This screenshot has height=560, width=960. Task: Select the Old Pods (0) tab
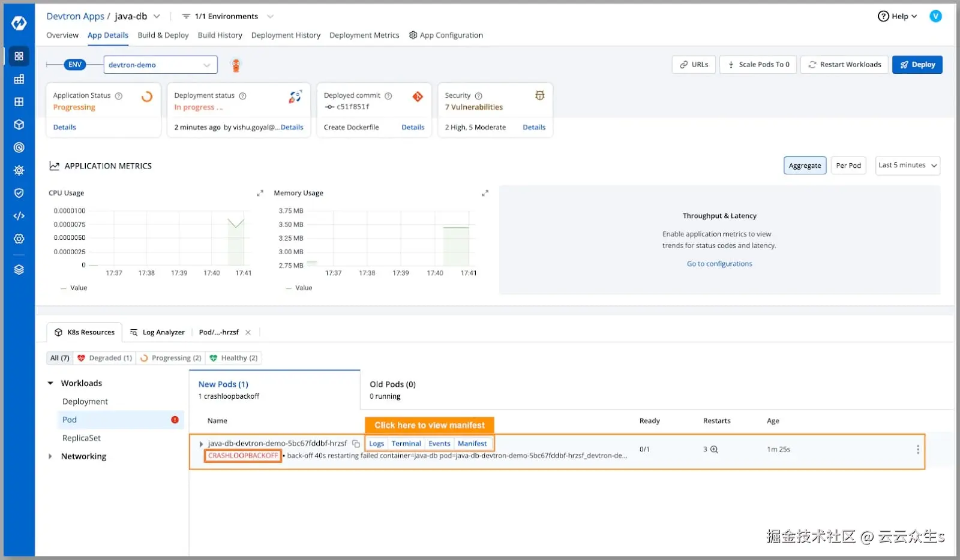[x=392, y=390]
